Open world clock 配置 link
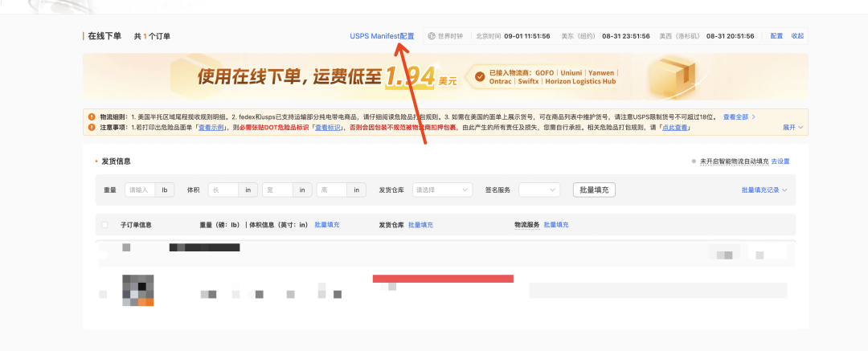The height and width of the screenshot is (351, 868). (x=776, y=36)
